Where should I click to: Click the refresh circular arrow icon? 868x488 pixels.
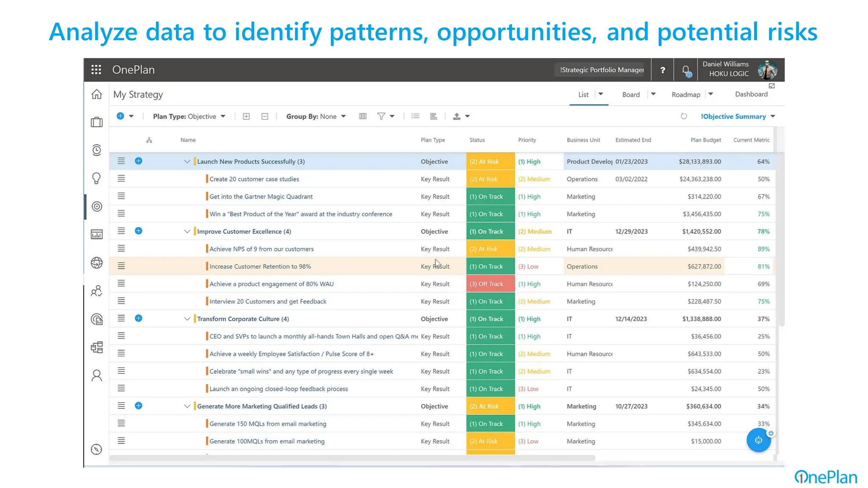(x=684, y=116)
